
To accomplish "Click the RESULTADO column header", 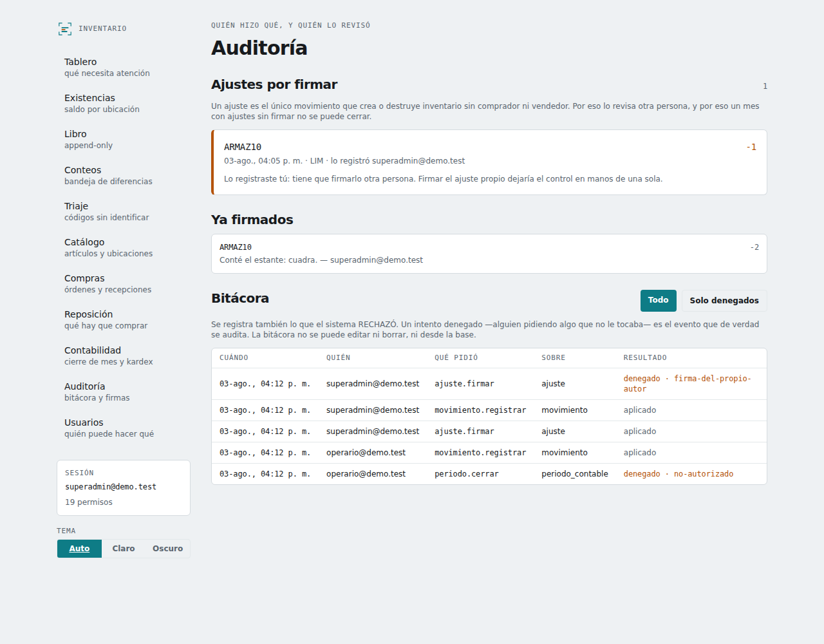I will [645, 358].
